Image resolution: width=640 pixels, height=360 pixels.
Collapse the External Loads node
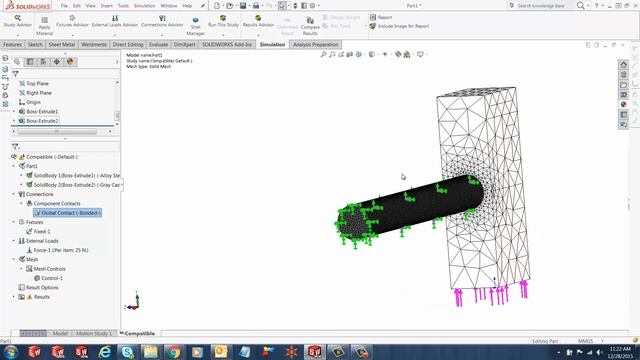14,241
